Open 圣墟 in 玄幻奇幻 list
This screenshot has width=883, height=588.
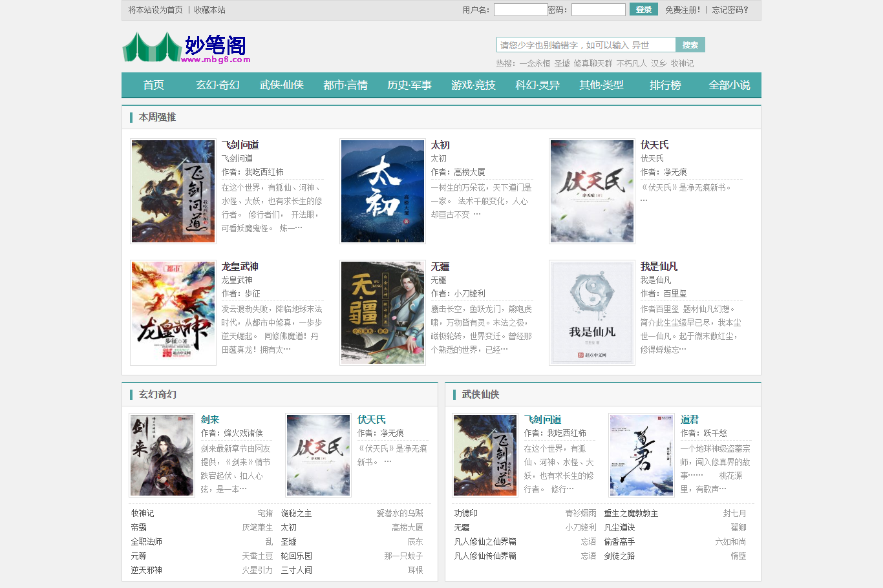pyautogui.click(x=289, y=541)
